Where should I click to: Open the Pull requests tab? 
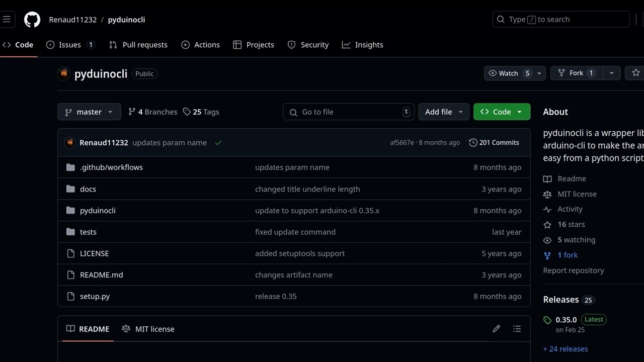[138, 45]
